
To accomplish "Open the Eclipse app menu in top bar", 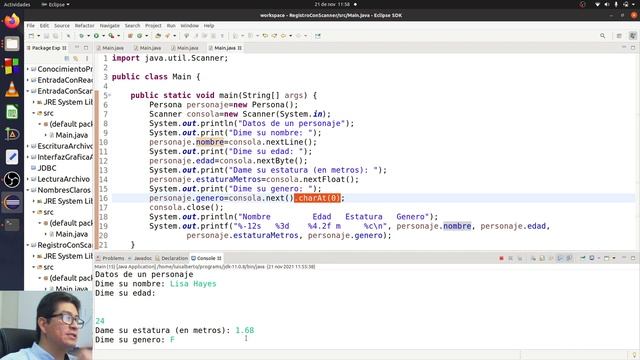I will click(x=55, y=4).
